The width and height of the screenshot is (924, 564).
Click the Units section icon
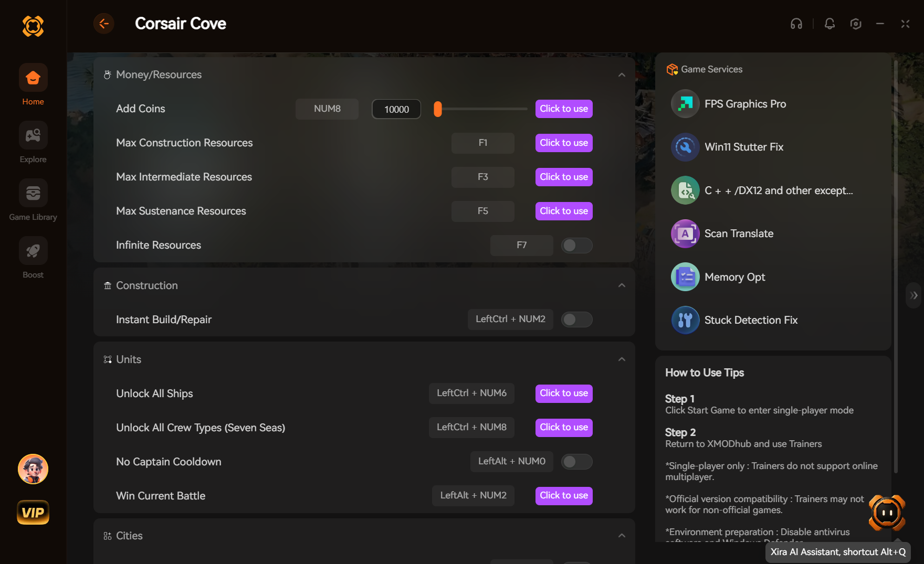[x=108, y=359]
